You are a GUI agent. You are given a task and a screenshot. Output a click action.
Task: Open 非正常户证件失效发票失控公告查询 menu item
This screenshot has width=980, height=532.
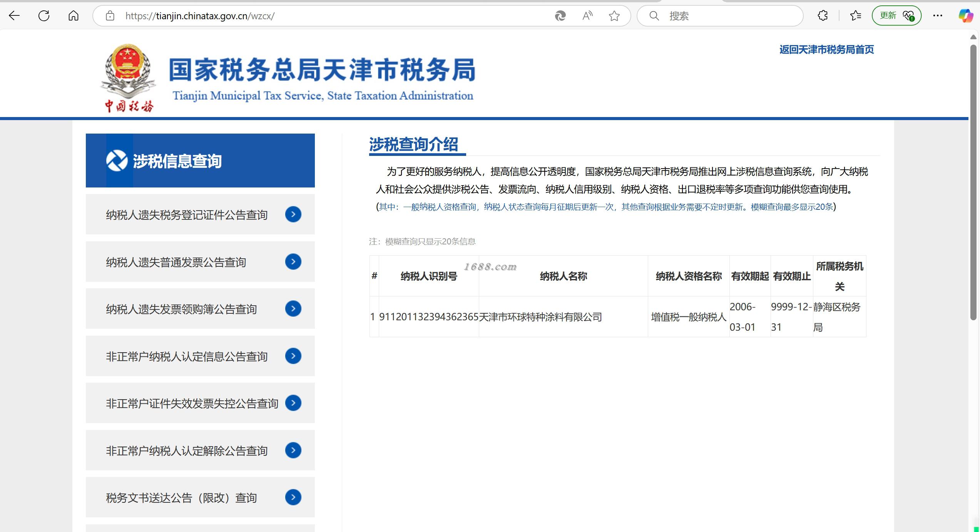200,403
